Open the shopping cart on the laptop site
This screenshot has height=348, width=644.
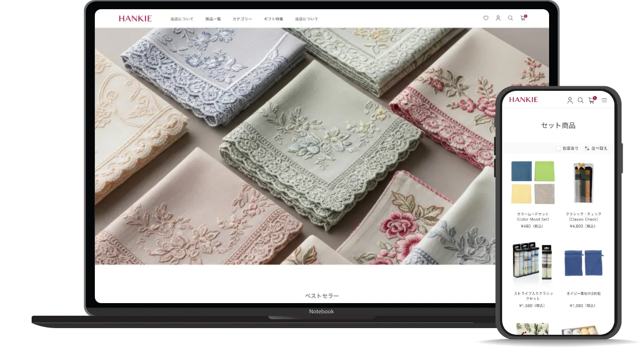click(x=523, y=18)
